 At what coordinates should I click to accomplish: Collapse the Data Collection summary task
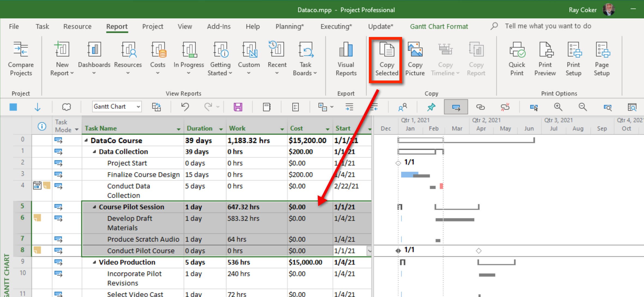click(x=94, y=152)
